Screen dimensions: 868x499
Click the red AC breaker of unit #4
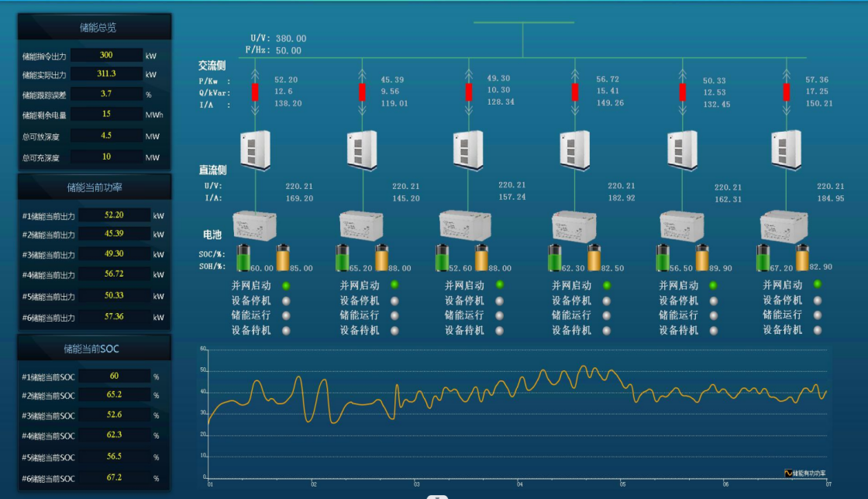click(x=575, y=92)
